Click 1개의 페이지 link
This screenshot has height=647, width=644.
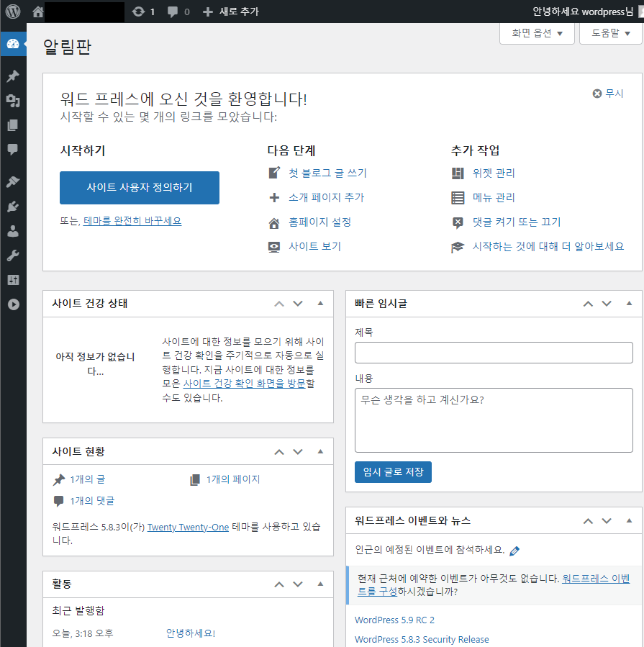click(x=233, y=479)
